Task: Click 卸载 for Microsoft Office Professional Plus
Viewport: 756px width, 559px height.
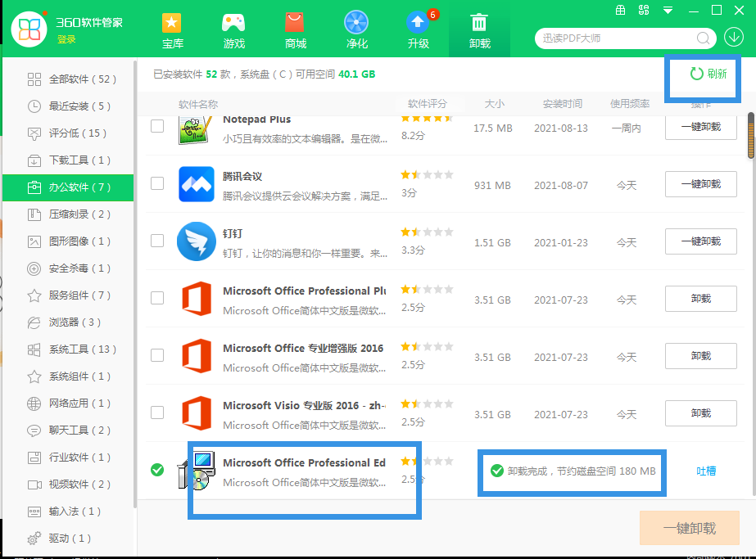Action: [701, 299]
